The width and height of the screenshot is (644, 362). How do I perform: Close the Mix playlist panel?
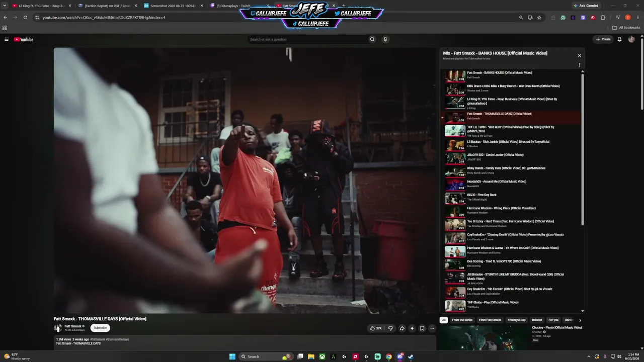pos(579,56)
